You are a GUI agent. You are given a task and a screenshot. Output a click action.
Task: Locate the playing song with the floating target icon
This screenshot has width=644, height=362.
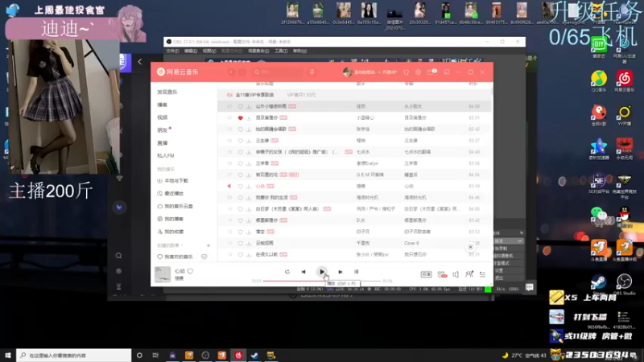(470, 247)
